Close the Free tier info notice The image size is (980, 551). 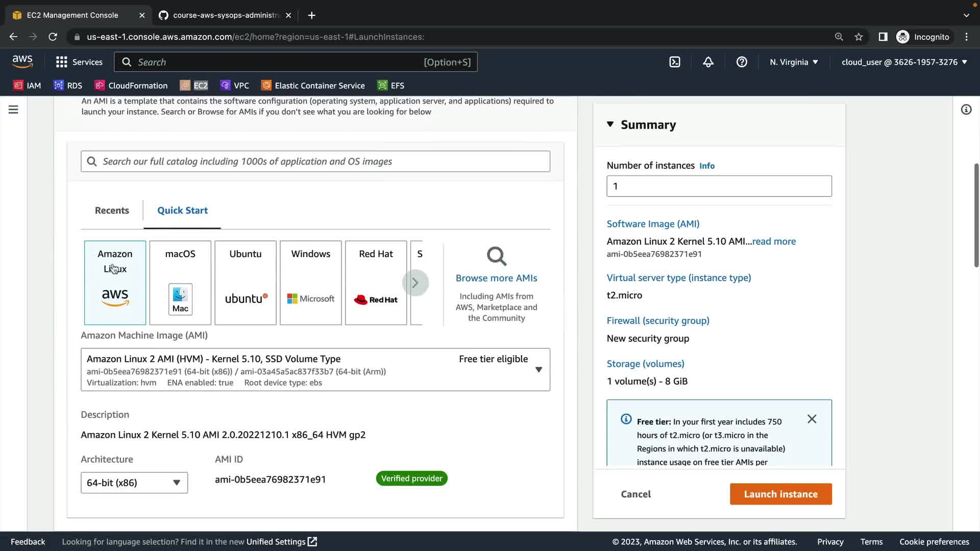pyautogui.click(x=812, y=419)
